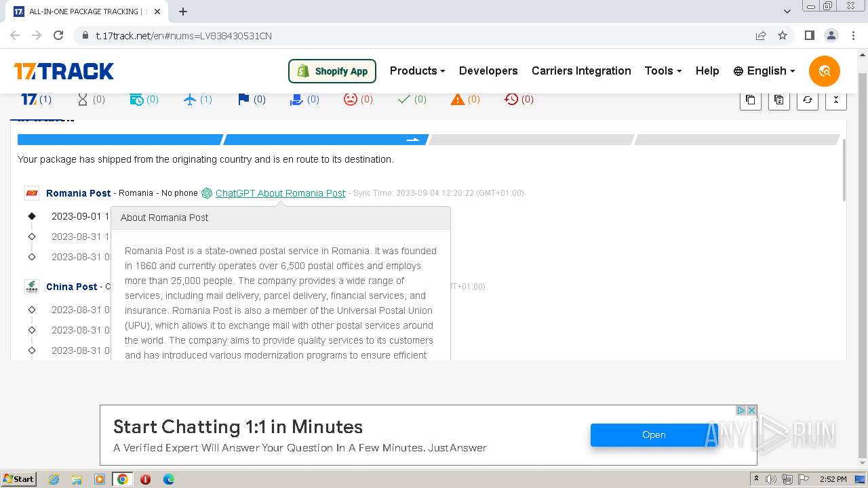
Task: Reload the page
Action: click(x=58, y=35)
